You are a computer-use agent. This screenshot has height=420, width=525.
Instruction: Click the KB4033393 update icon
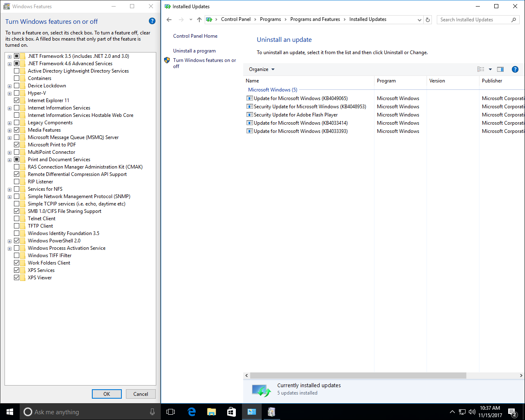tap(249, 131)
